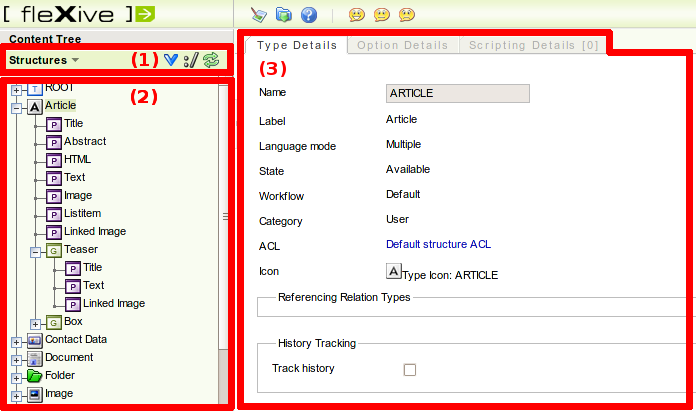
Task: Open the Content Tree panel header
Action: coord(45,39)
